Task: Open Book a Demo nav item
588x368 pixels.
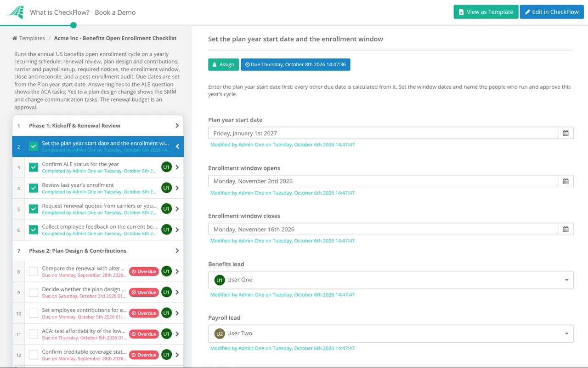Action: (115, 12)
